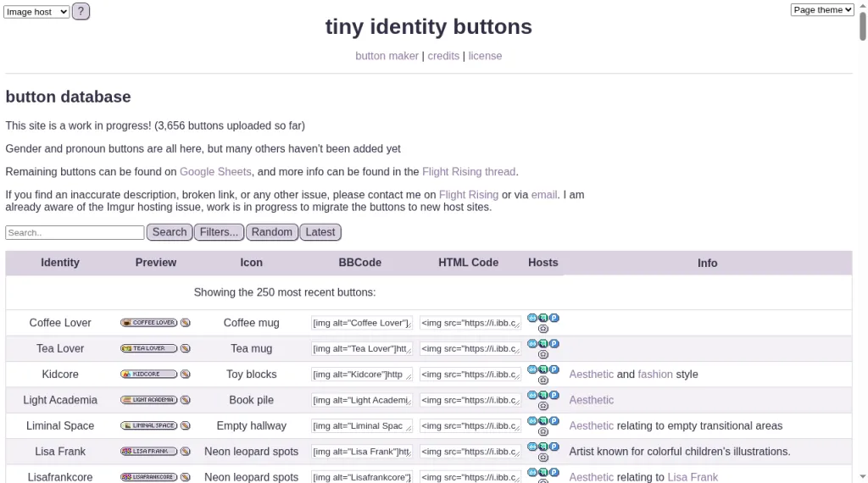This screenshot has width=868, height=483.
Task: Click the Info column header
Action: coord(708,264)
